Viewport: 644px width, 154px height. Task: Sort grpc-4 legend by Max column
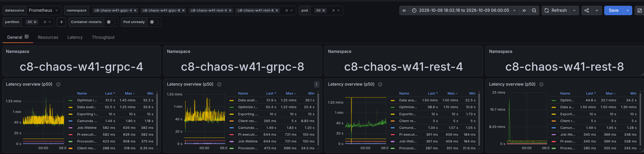130,93
